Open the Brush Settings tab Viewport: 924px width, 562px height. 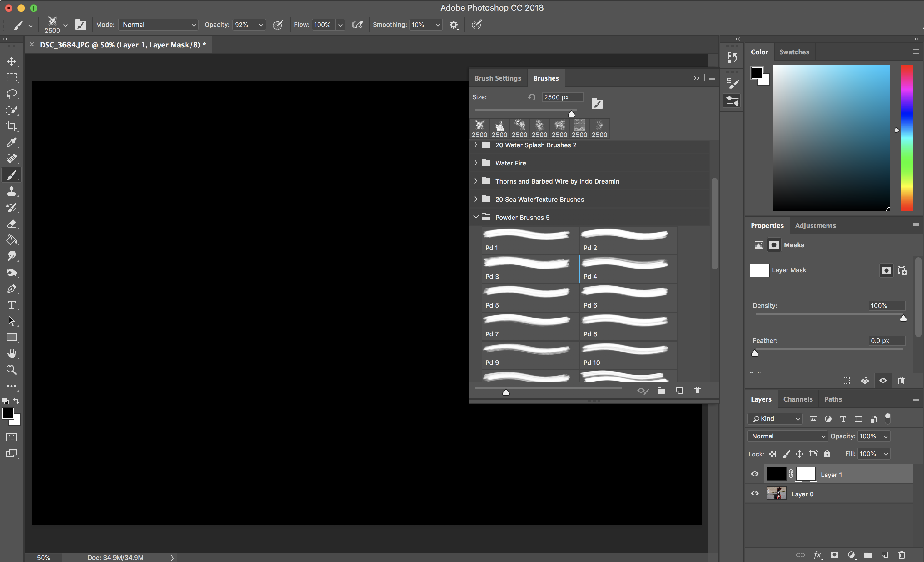click(x=498, y=78)
